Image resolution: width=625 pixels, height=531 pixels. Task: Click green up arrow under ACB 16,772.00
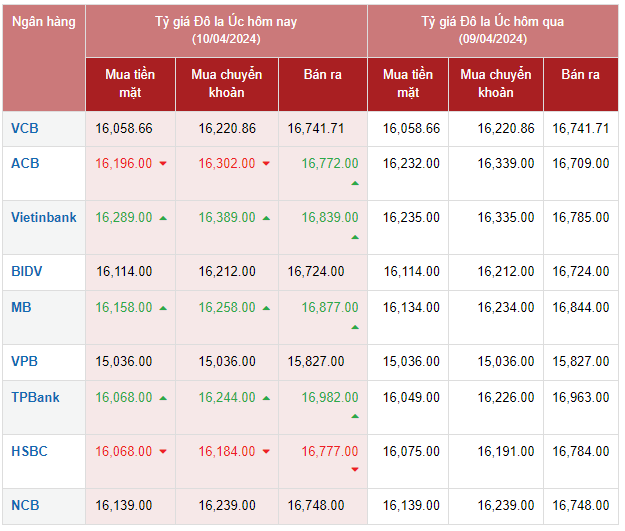tap(354, 184)
